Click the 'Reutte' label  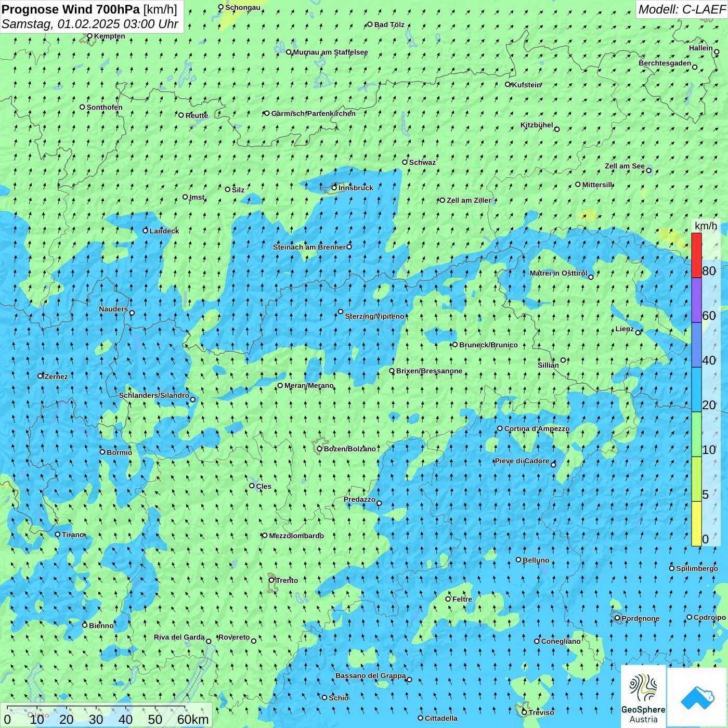(197, 115)
